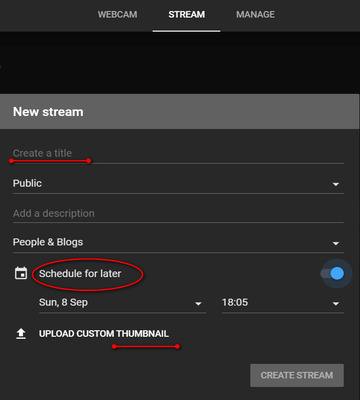
Task: Click the New stream header
Action: click(48, 112)
